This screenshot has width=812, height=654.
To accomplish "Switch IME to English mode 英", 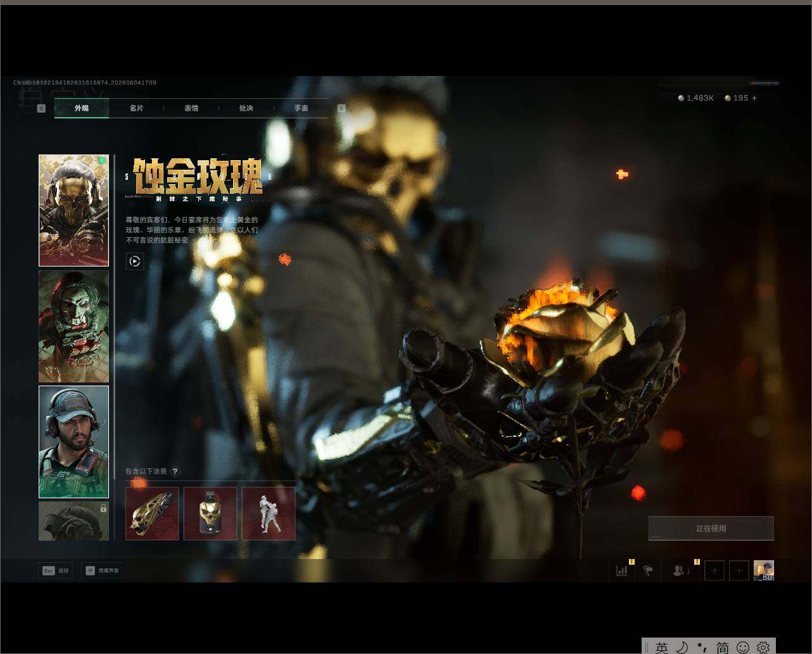I will (662, 647).
